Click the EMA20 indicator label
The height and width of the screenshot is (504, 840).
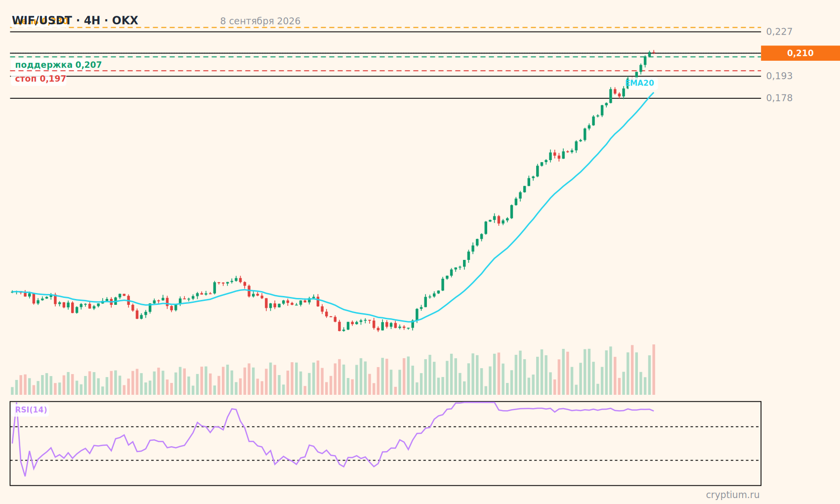(640, 84)
